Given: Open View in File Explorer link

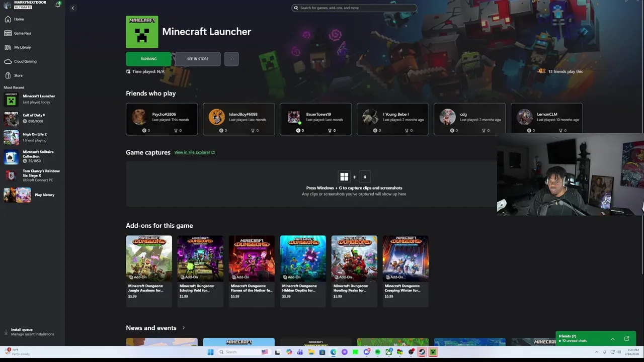Looking at the screenshot, I should point(194,152).
